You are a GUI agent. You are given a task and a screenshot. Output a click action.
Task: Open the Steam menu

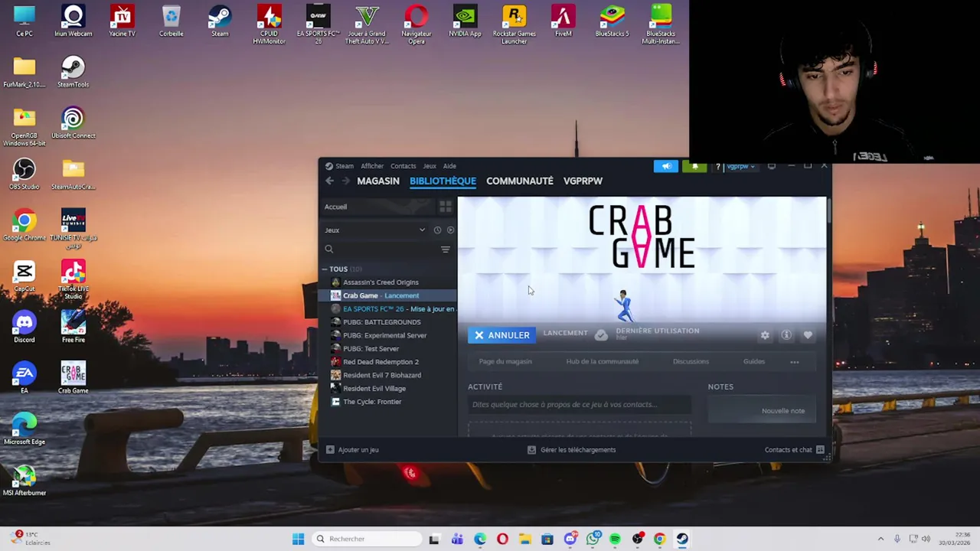[339, 166]
